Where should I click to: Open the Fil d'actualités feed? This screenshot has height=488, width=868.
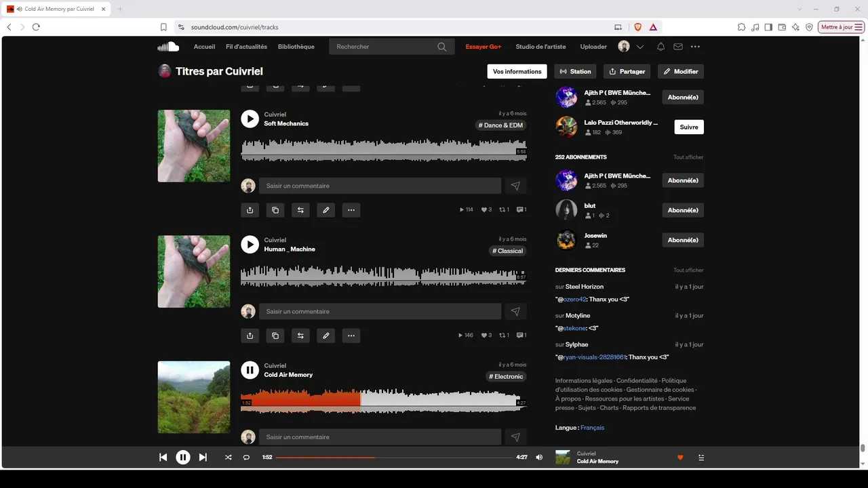tap(246, 47)
